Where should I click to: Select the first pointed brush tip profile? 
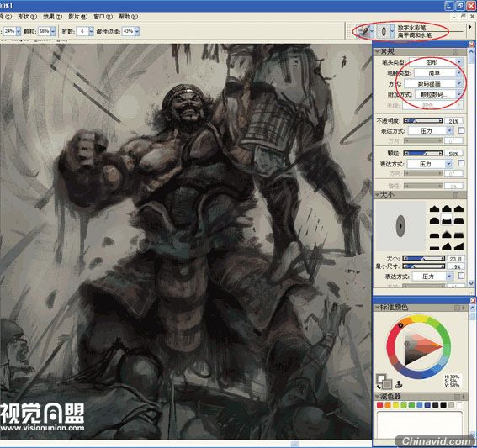(x=434, y=208)
